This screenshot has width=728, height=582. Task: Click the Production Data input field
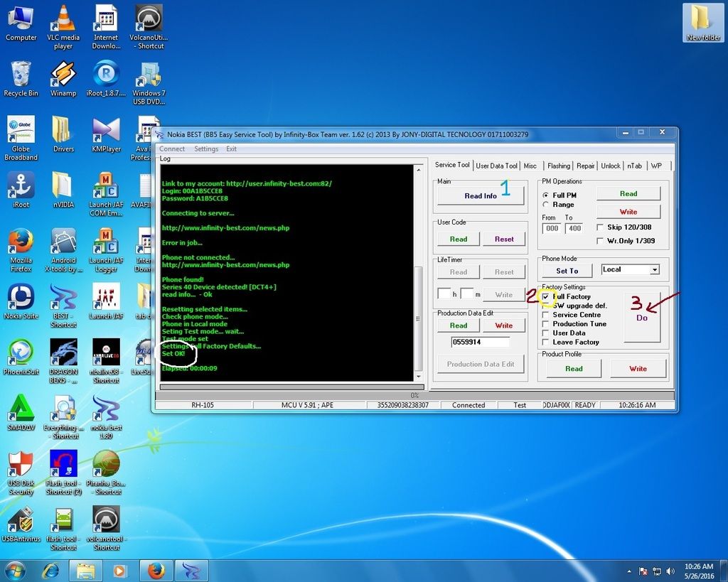(x=481, y=343)
